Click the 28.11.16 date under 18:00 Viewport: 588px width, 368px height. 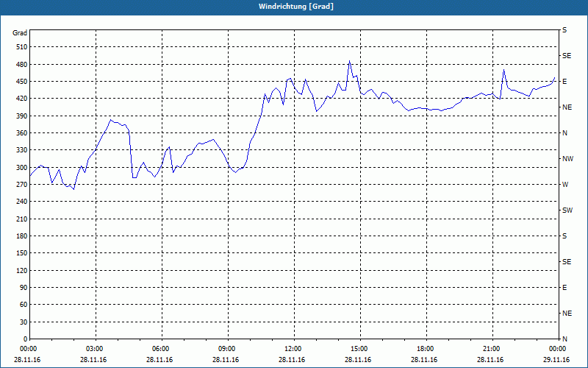pos(425,360)
